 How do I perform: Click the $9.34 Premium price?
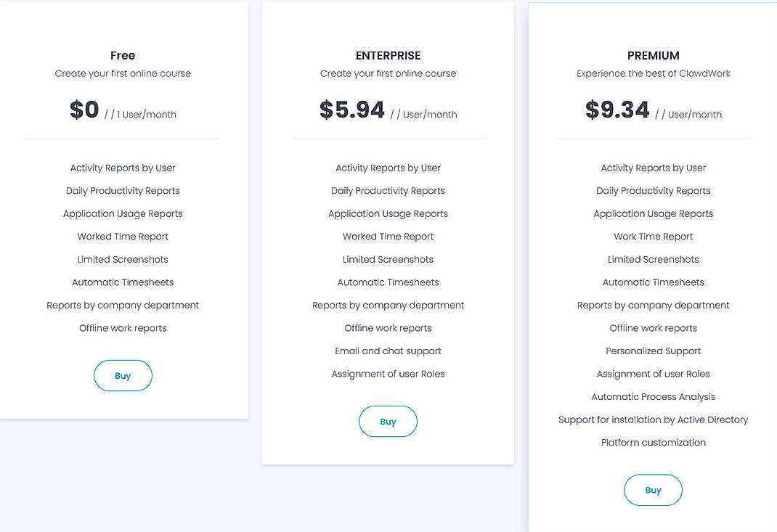[x=617, y=109]
